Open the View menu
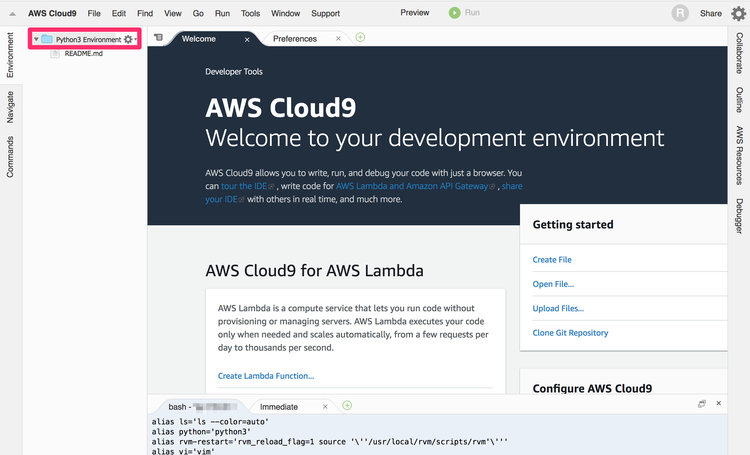 pyautogui.click(x=173, y=13)
